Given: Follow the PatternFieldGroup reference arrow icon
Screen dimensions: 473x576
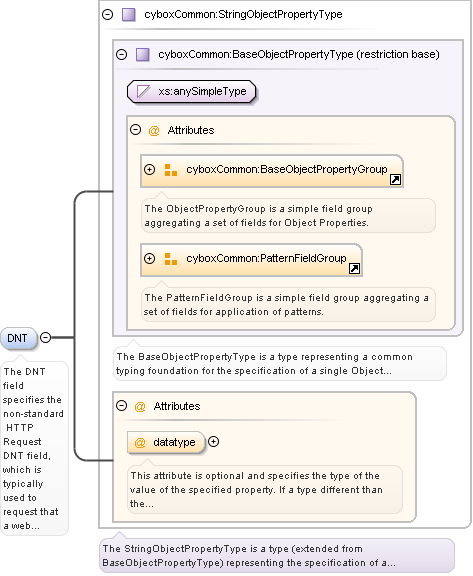Looking at the screenshot, I should (354, 269).
